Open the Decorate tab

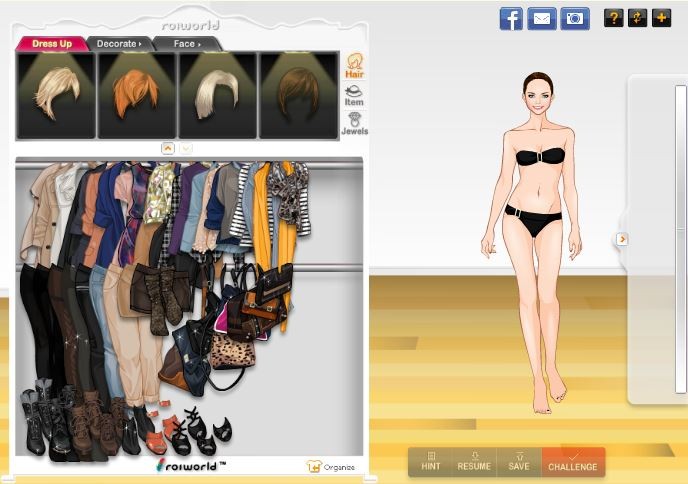tap(119, 44)
